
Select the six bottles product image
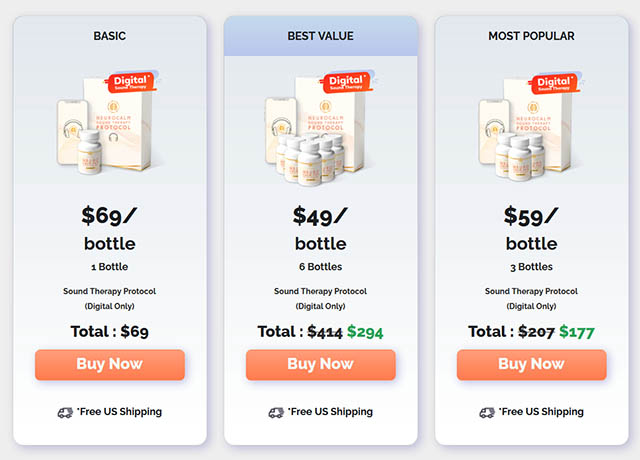coord(320,127)
